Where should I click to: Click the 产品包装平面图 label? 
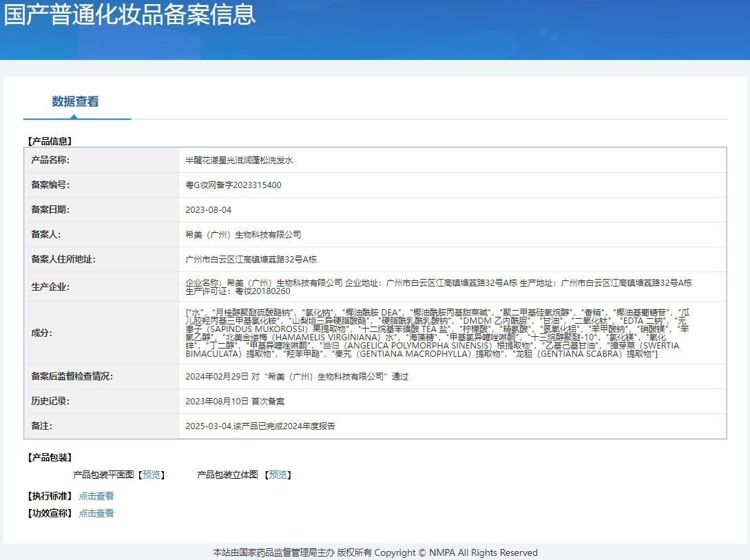(103, 475)
